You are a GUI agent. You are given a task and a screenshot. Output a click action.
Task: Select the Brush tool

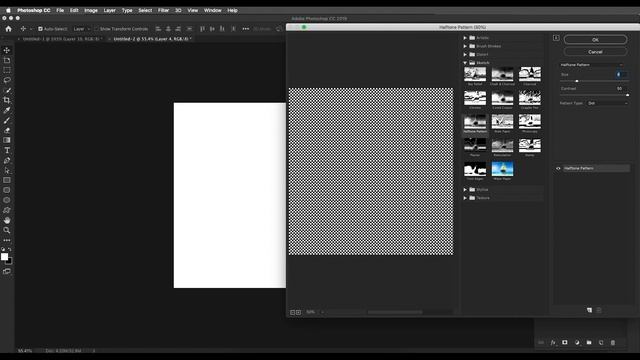click(x=7, y=120)
